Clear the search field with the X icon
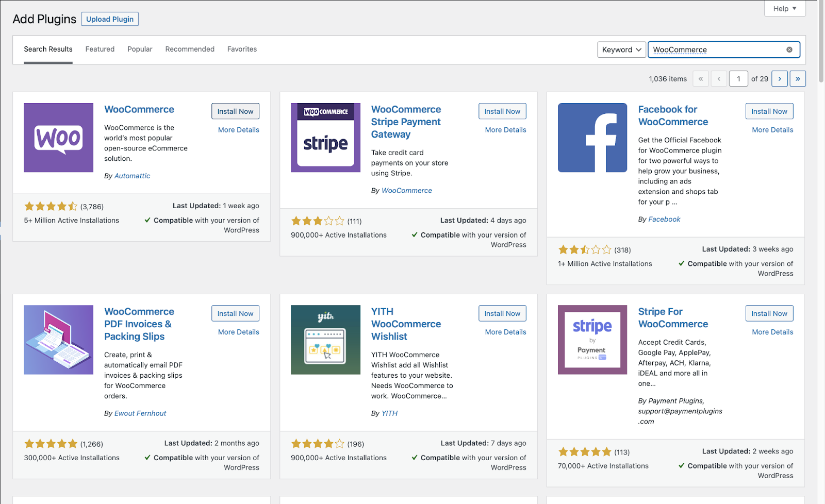This screenshot has width=825, height=504. 789,49
